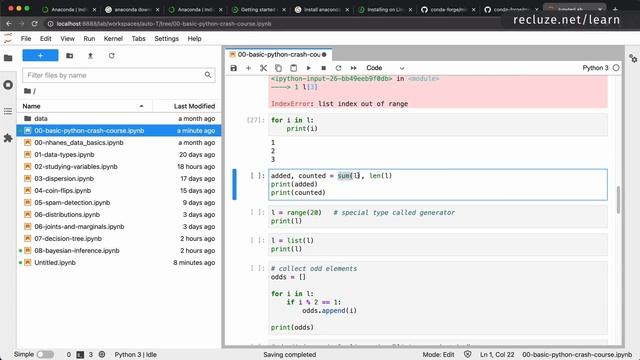This screenshot has height=360, width=640.
Task: Click the localhost address bar
Action: click(163, 24)
